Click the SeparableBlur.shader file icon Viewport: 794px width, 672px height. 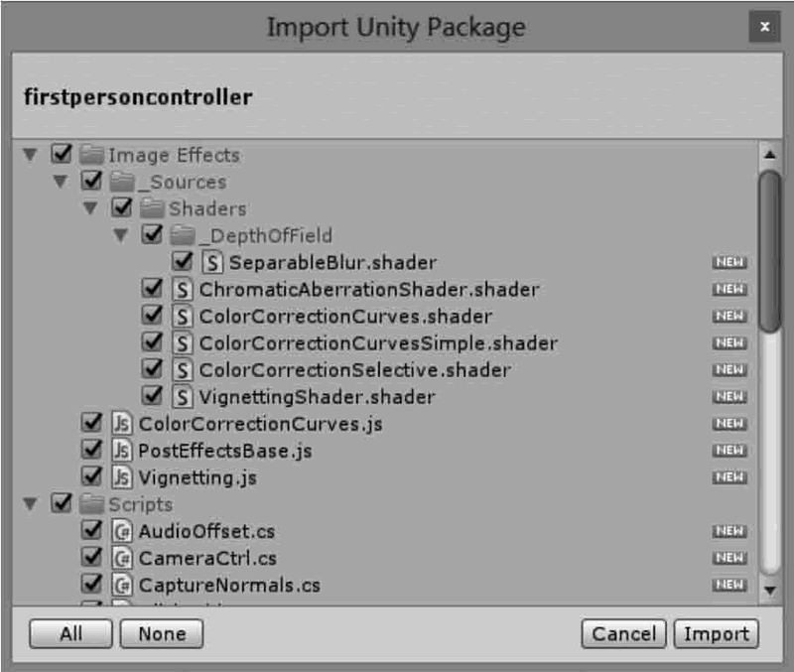[212, 262]
